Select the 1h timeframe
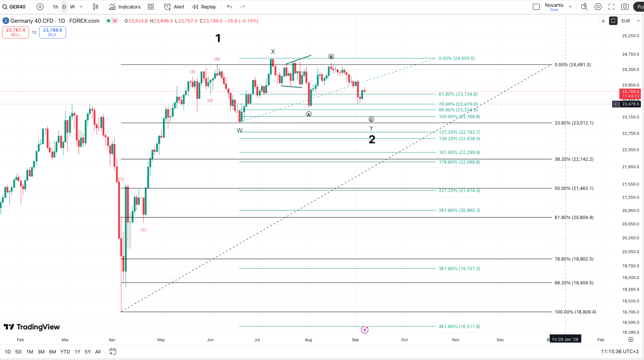 click(x=55, y=7)
